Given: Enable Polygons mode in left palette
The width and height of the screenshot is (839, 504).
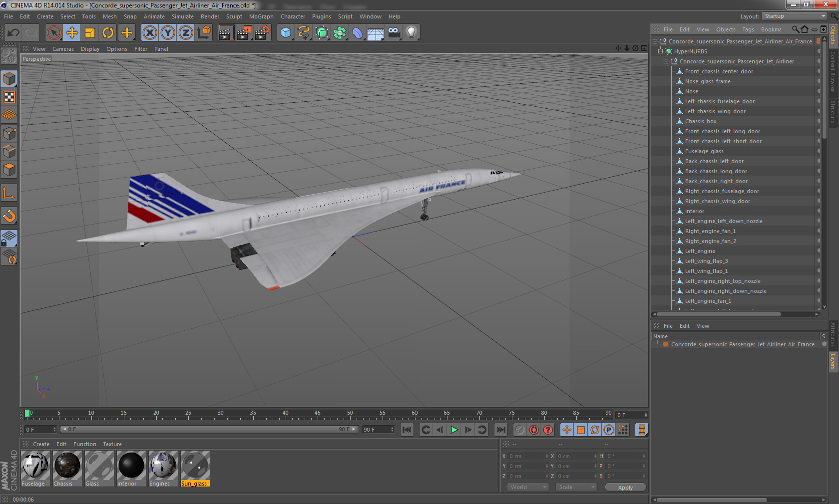Looking at the screenshot, I should 9,170.
